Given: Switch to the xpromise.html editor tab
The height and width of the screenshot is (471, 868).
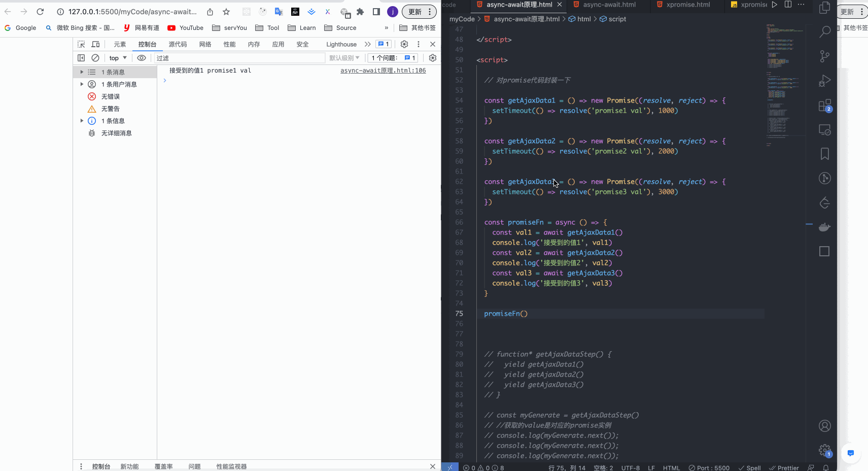Looking at the screenshot, I should tap(688, 5).
